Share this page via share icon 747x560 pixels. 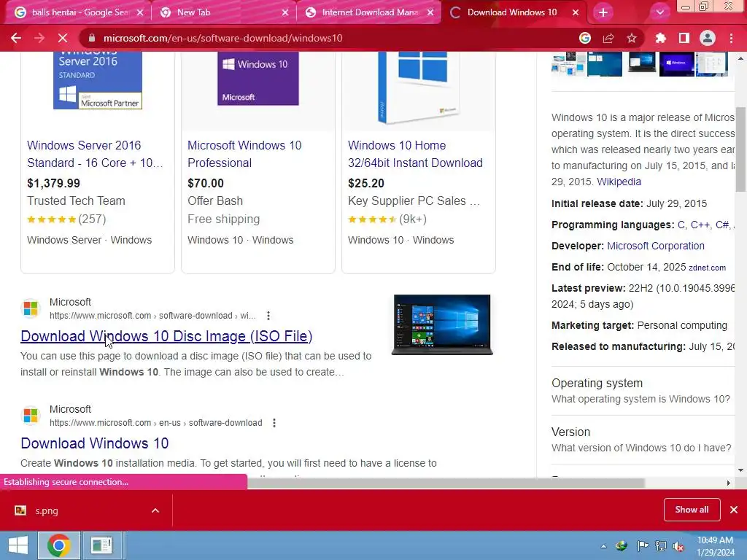coord(608,38)
